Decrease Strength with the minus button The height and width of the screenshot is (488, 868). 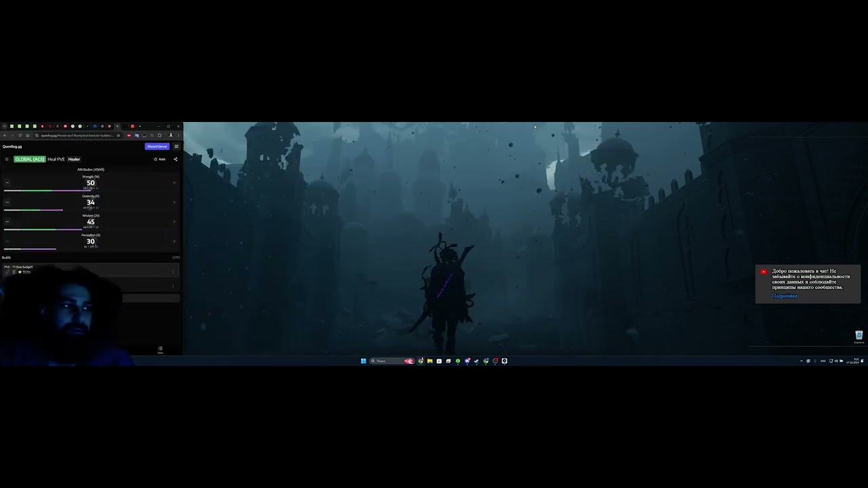[x=7, y=182]
